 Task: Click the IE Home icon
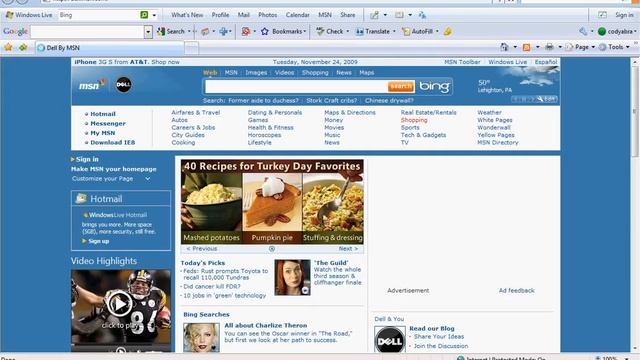coord(504,47)
